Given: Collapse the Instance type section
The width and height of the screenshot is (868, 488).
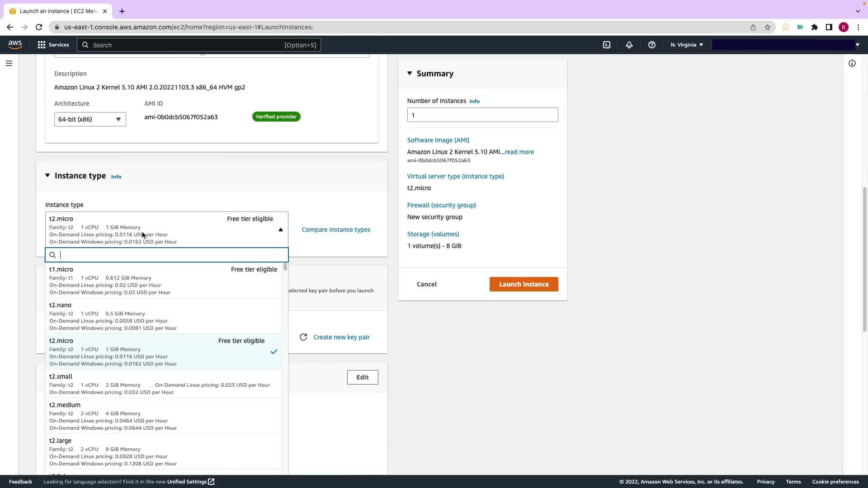Looking at the screenshot, I should [x=47, y=175].
